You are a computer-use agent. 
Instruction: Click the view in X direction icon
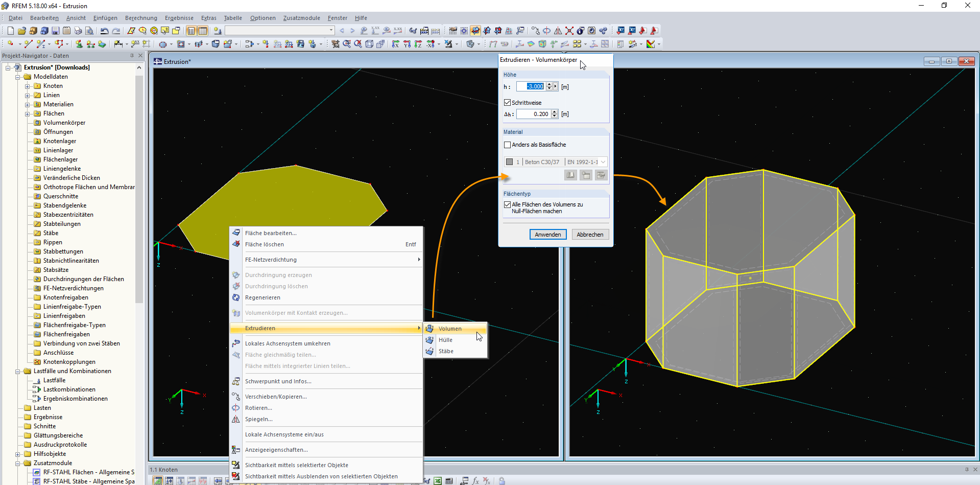395,44
